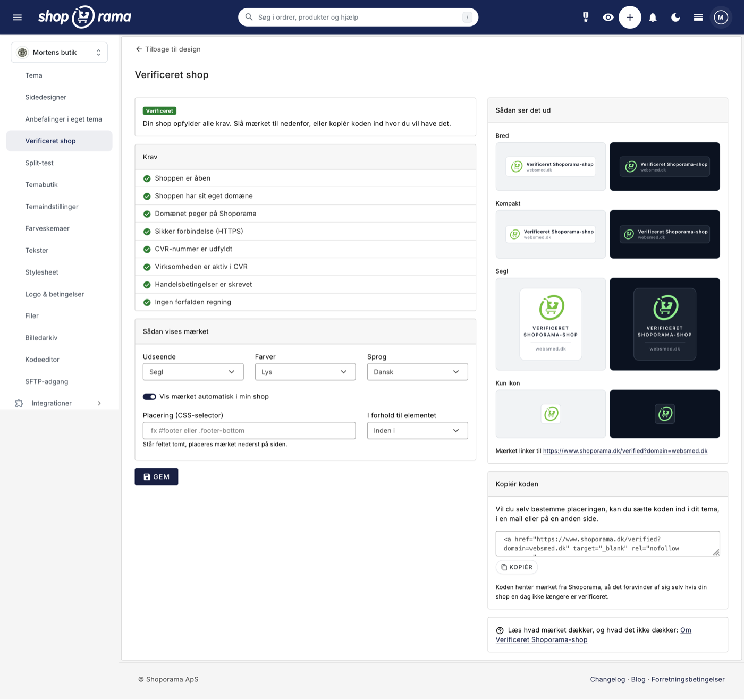The width and height of the screenshot is (744, 700).
Task: Open Farveskemaer
Action: pyautogui.click(x=47, y=228)
